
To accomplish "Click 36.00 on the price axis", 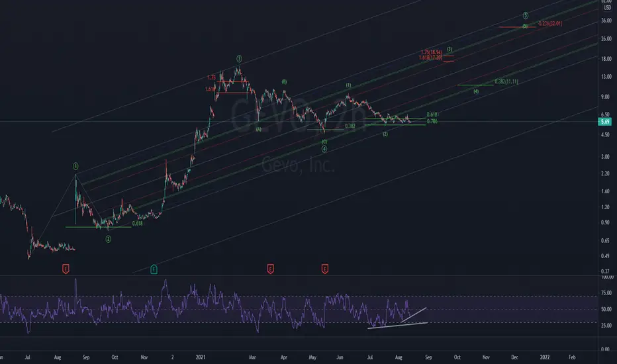I will pyautogui.click(x=606, y=21).
